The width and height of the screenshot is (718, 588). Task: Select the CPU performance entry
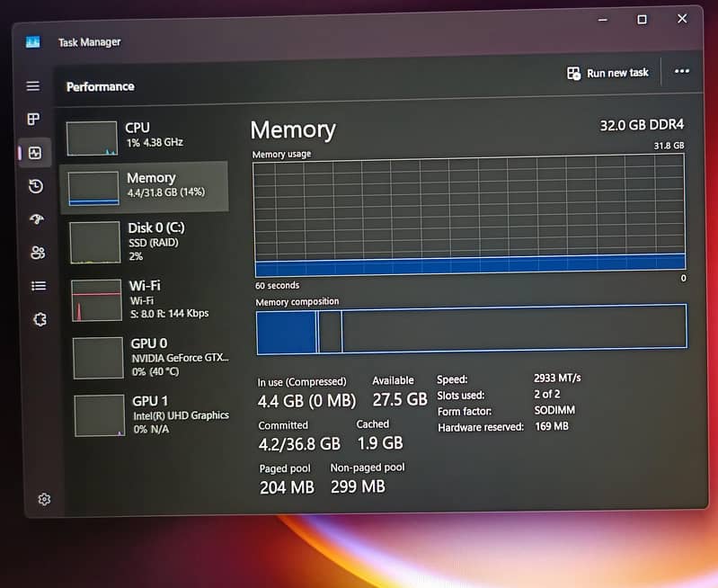144,137
